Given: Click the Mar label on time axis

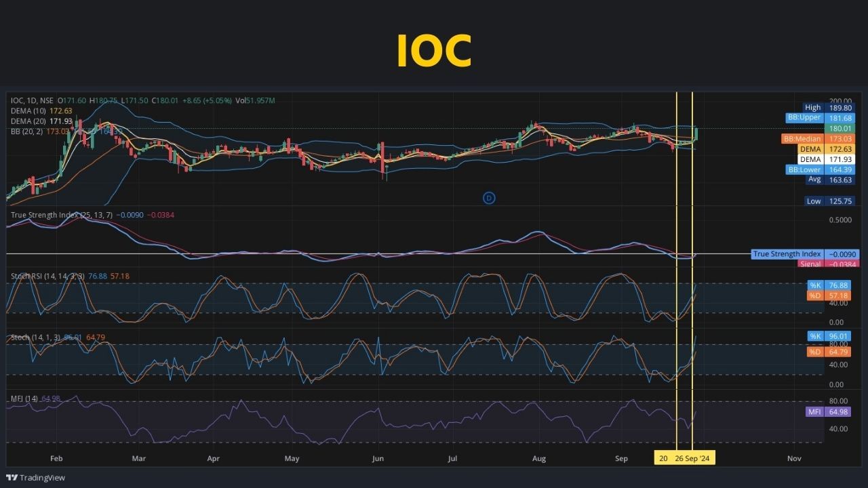Looking at the screenshot, I should 138,459.
